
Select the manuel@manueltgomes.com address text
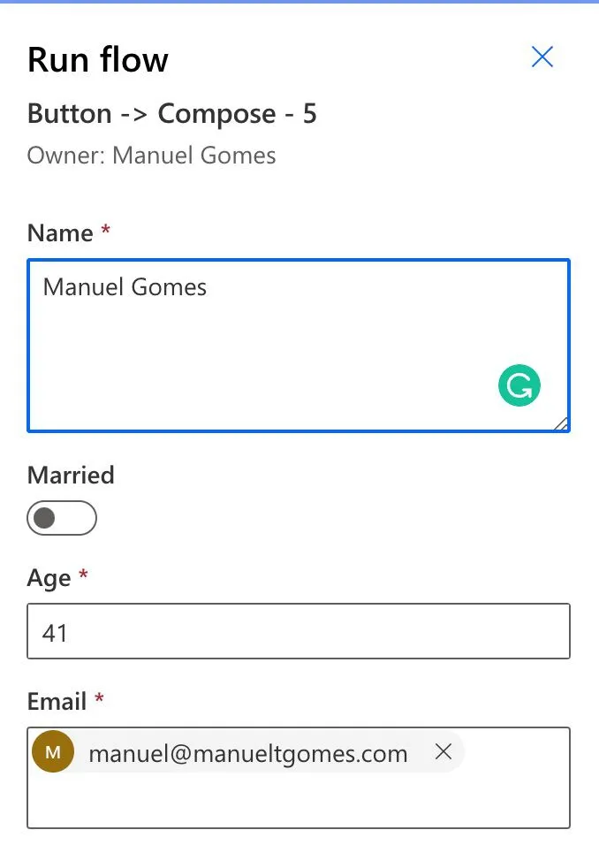coord(248,754)
